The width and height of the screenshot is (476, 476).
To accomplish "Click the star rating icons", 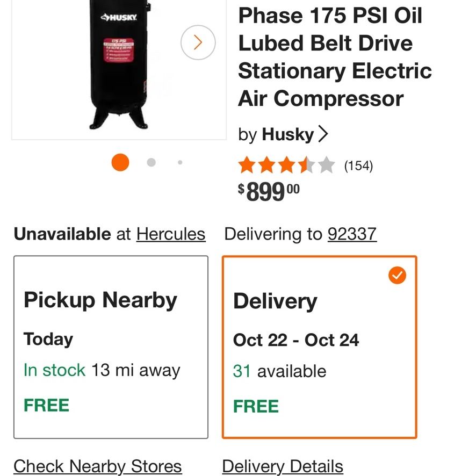I will pos(286,165).
